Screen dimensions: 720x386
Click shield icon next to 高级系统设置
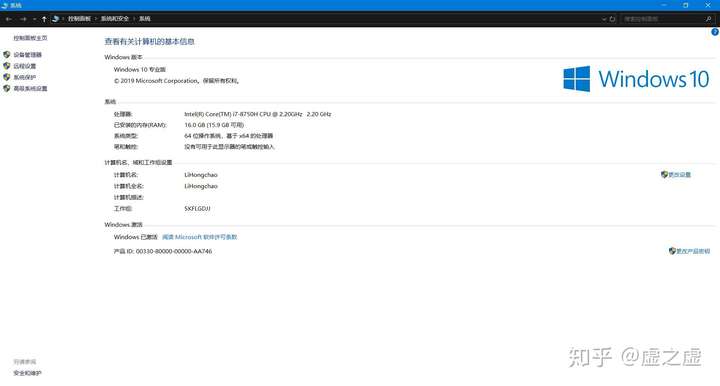click(6, 89)
